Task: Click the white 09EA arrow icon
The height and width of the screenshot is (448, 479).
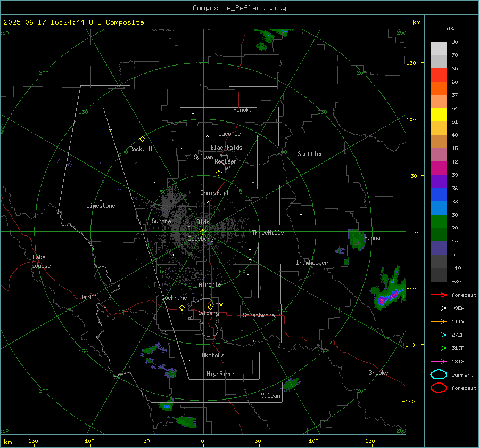Action: coord(439,308)
